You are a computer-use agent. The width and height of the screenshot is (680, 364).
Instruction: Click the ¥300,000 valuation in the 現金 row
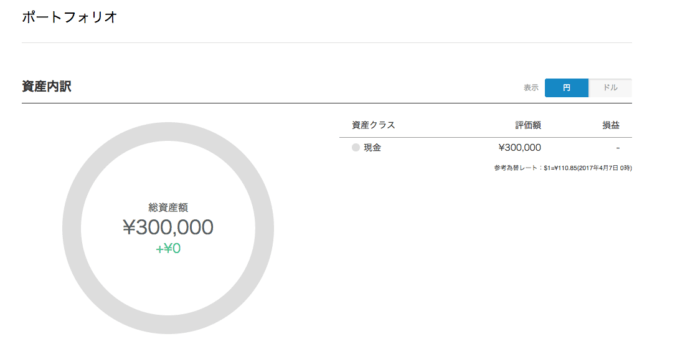(520, 148)
